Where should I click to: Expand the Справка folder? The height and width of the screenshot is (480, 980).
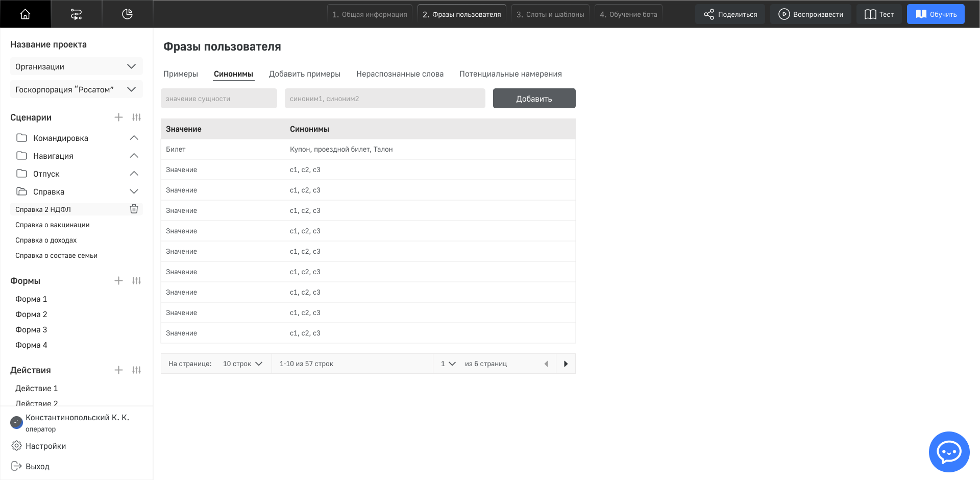point(134,191)
